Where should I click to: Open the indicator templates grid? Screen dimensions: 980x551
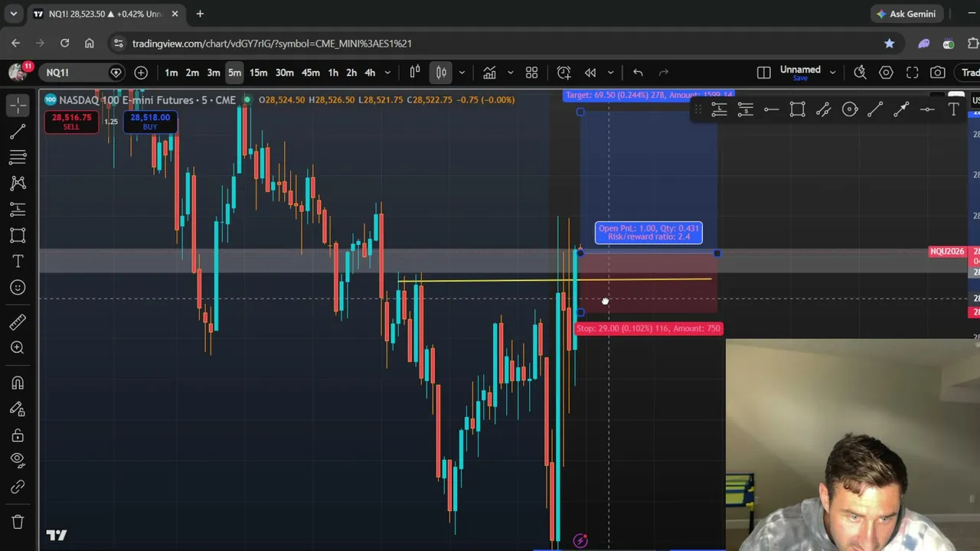coord(531,73)
